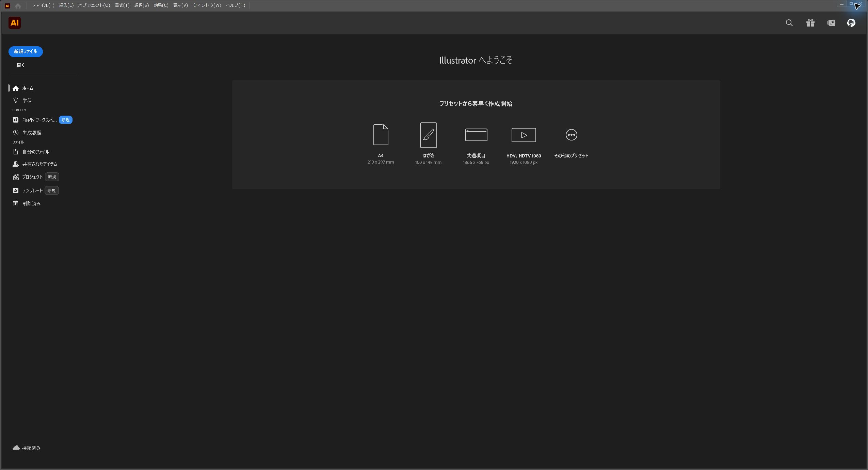Minimize the Illustrator window
Viewport: 868px width, 470px height.
tap(841, 4)
